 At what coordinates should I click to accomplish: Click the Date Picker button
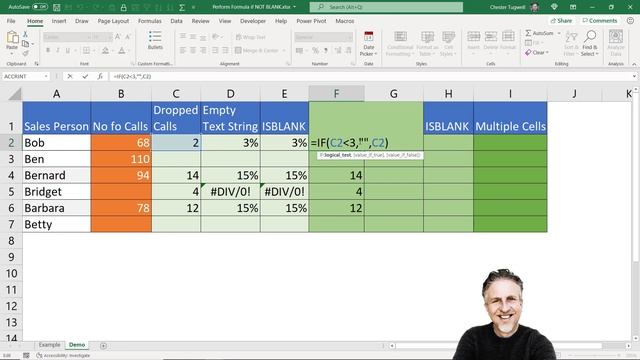(x=369, y=44)
